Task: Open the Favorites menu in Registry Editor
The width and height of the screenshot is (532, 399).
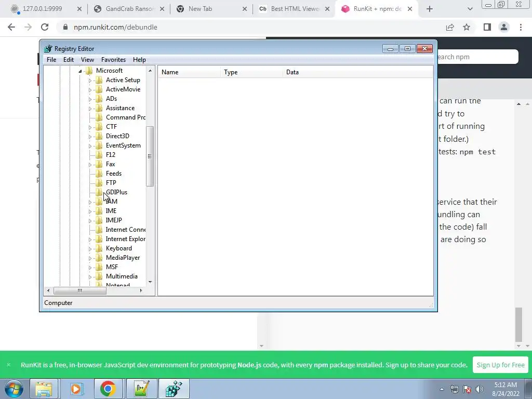Action: [x=113, y=60]
